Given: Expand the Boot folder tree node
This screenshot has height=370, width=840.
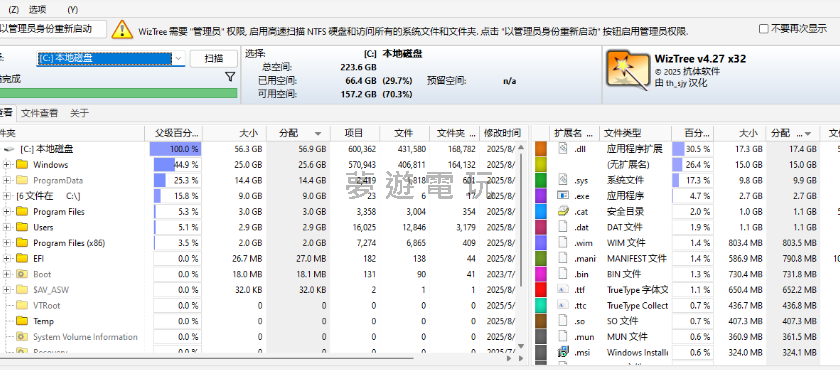Looking at the screenshot, I should tap(6, 274).
